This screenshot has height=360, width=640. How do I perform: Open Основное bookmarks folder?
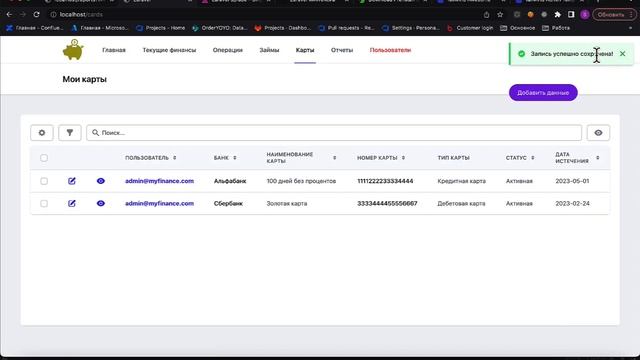coord(518,28)
